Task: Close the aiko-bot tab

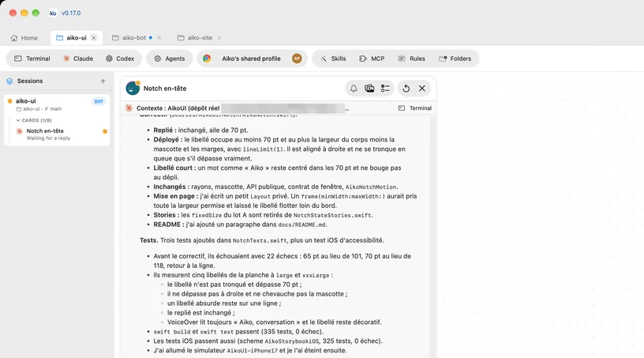Action: (159, 38)
